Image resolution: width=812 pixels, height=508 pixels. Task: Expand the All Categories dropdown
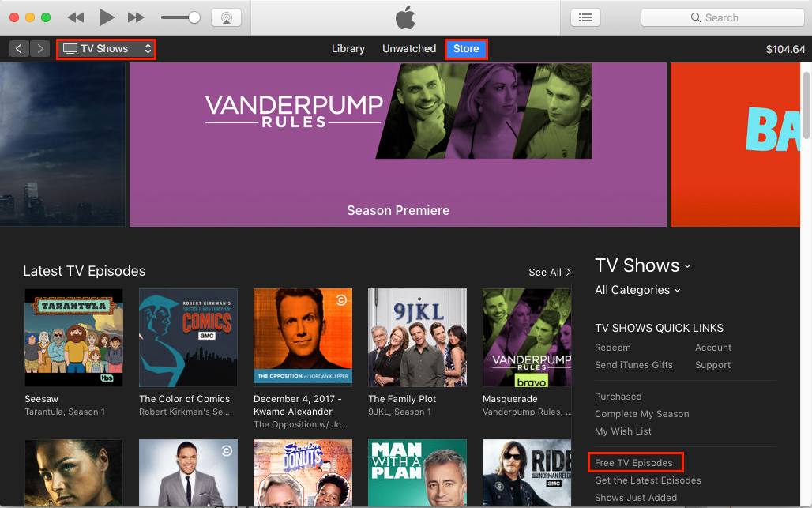(x=637, y=290)
